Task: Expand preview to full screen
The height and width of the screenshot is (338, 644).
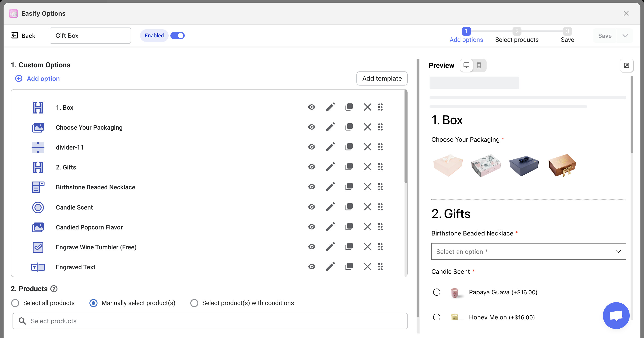Action: pyautogui.click(x=626, y=65)
